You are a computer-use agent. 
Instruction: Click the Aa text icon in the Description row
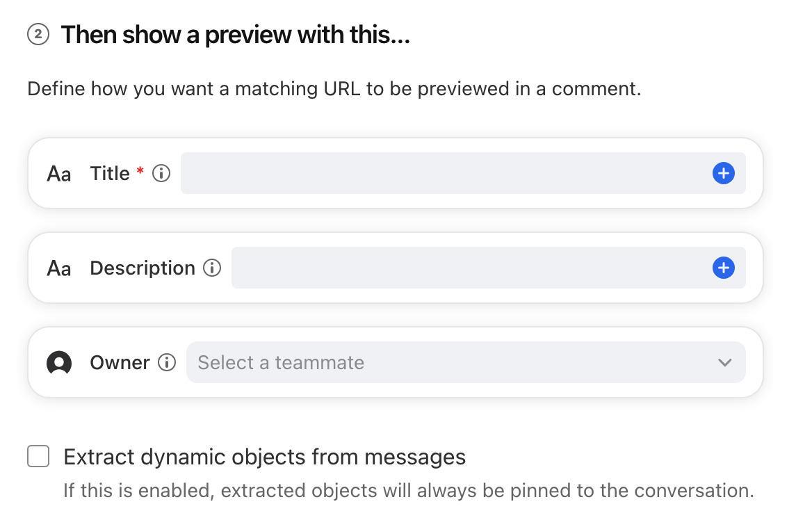click(x=58, y=268)
